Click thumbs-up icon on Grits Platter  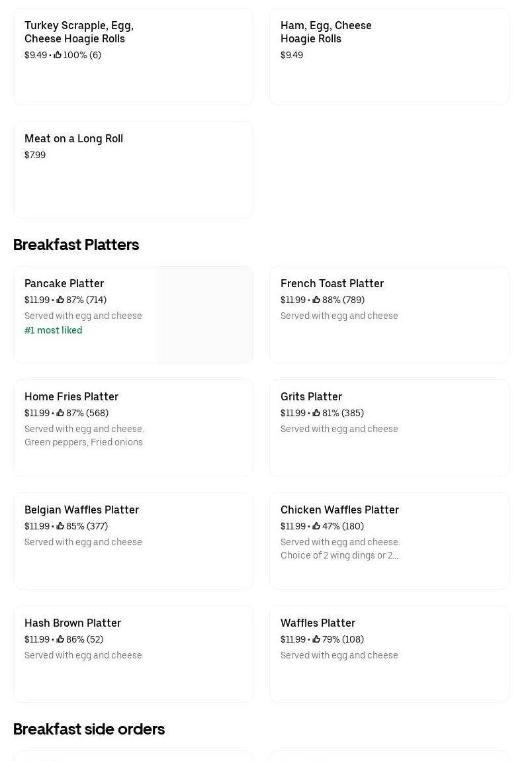click(x=316, y=413)
